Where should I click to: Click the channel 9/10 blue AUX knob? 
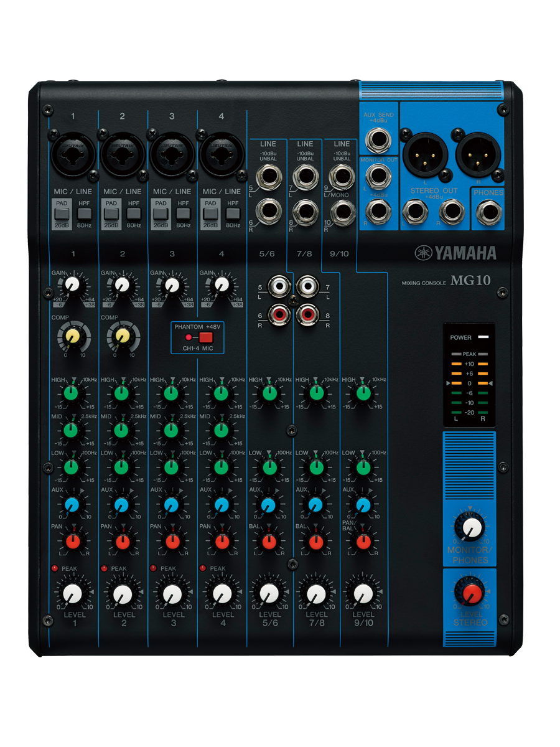pyautogui.click(x=363, y=504)
